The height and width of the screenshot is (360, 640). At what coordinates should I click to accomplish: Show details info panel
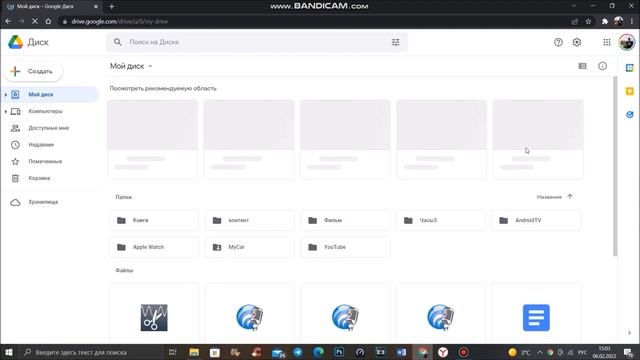(602, 66)
